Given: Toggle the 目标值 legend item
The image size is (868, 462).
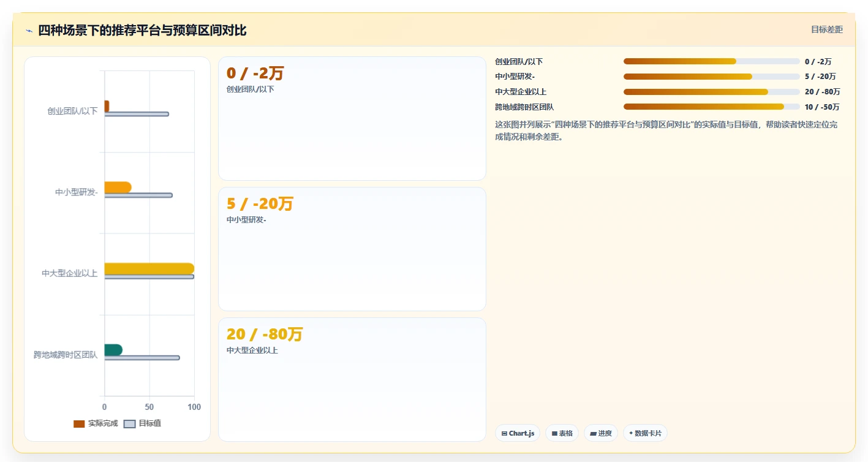Looking at the screenshot, I should [143, 423].
